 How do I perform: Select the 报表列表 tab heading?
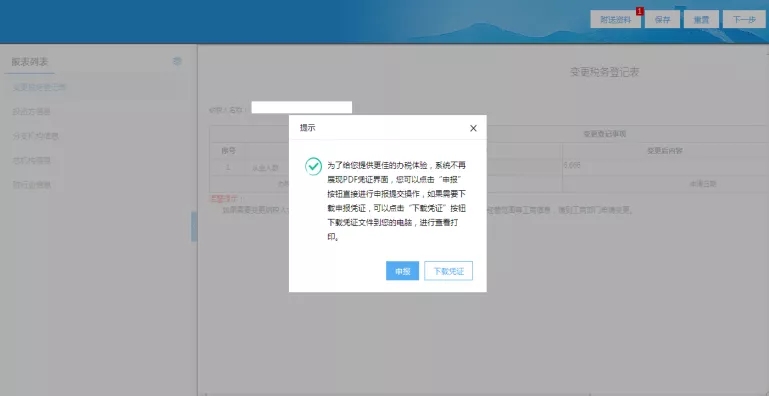pos(30,62)
